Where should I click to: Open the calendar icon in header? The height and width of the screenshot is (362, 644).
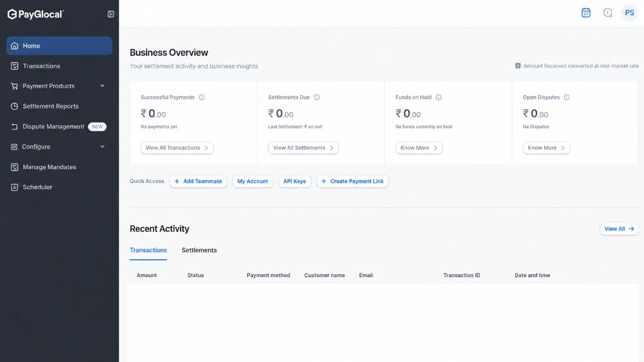(586, 13)
